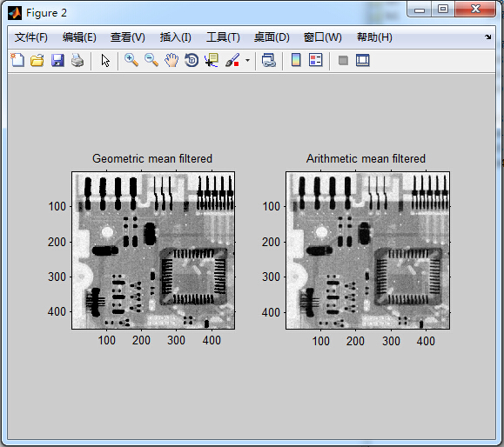504x447 pixels.
Task: Enable the Data Cursor tool
Action: [212, 60]
